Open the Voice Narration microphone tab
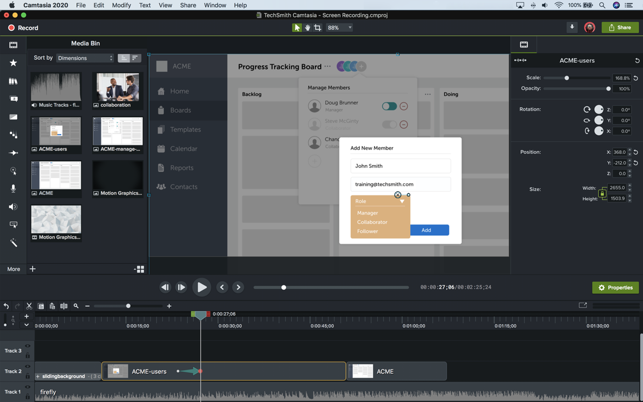The width and height of the screenshot is (643, 402). [13, 188]
